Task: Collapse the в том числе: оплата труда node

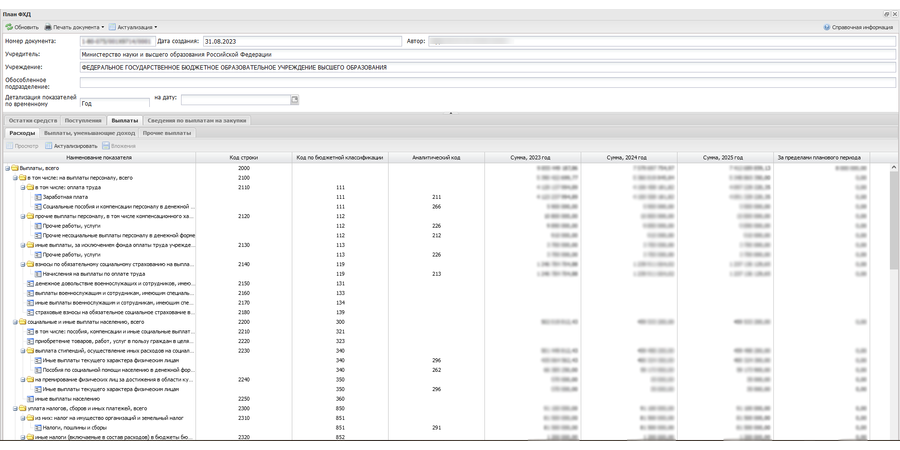Action: pos(23,188)
